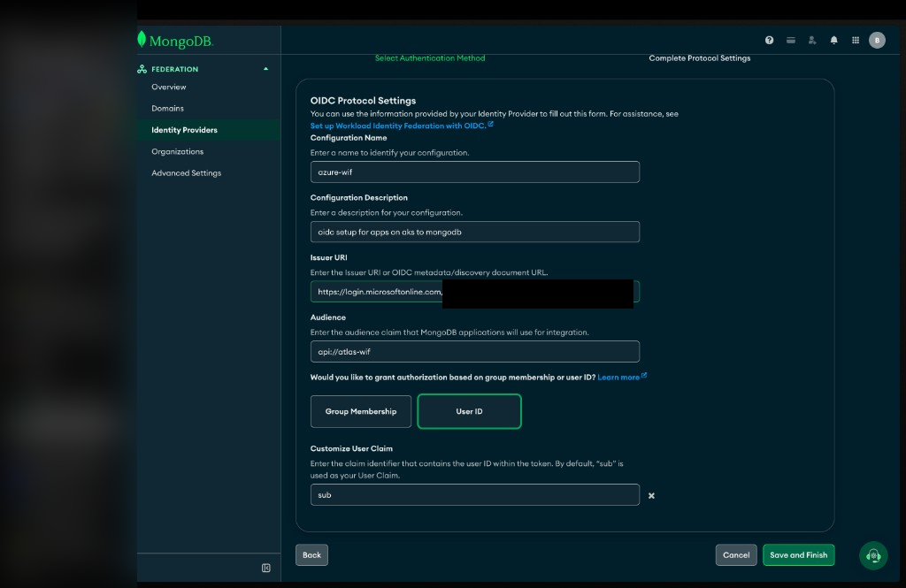Go to Overview in sidebar
906x588 pixels.
(169, 87)
